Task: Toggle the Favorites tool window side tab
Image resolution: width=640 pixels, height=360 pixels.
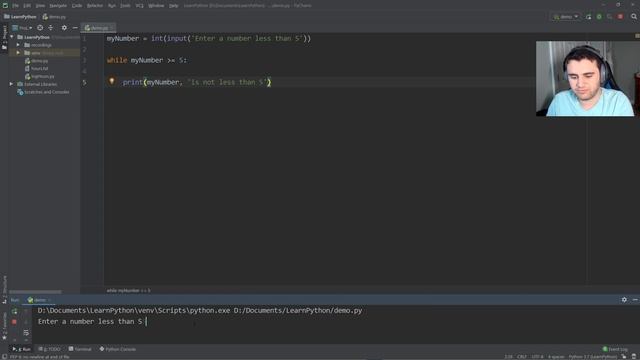Action: tap(4, 325)
